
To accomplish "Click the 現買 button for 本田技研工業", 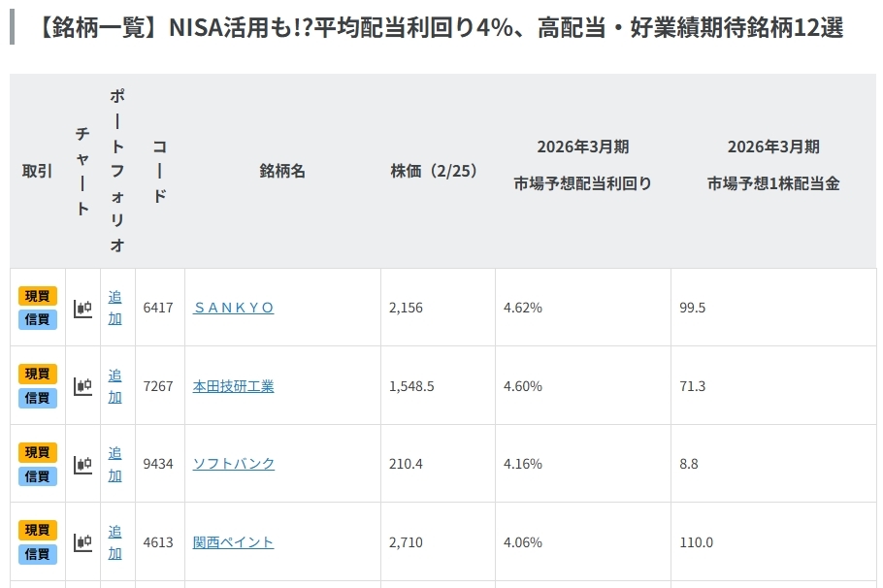I will pos(37,374).
